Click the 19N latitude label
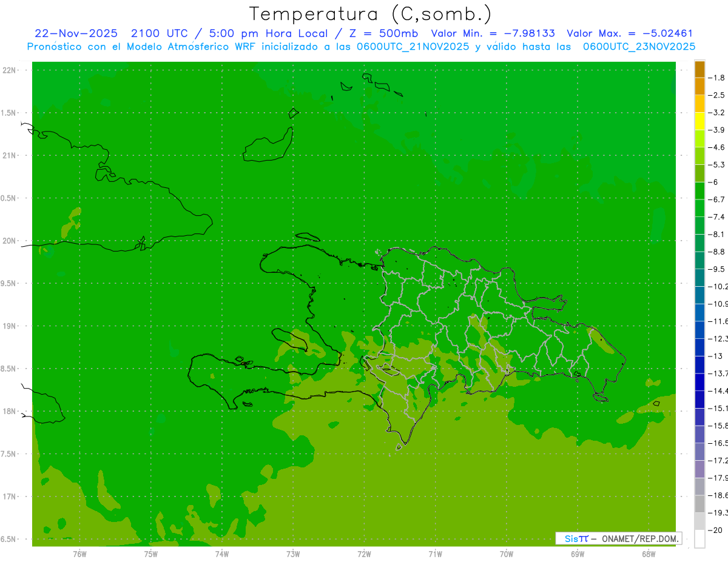Image resolution: width=728 pixels, height=562 pixels. 10,326
